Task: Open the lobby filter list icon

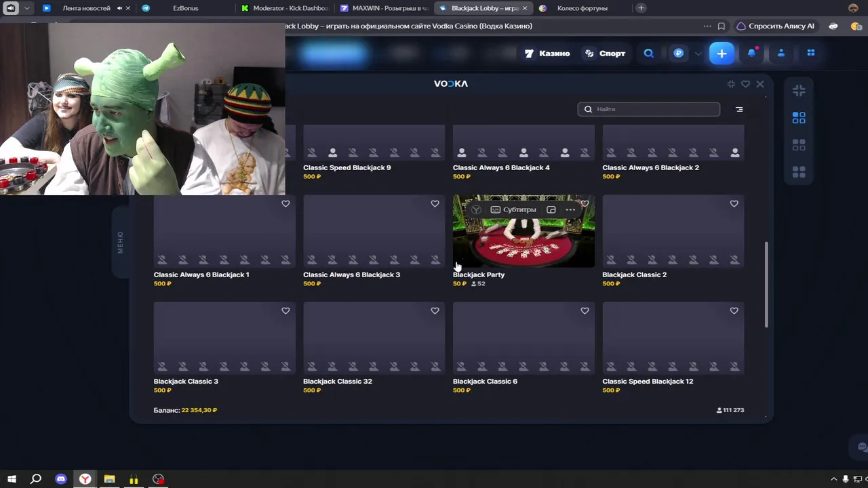Action: click(739, 109)
